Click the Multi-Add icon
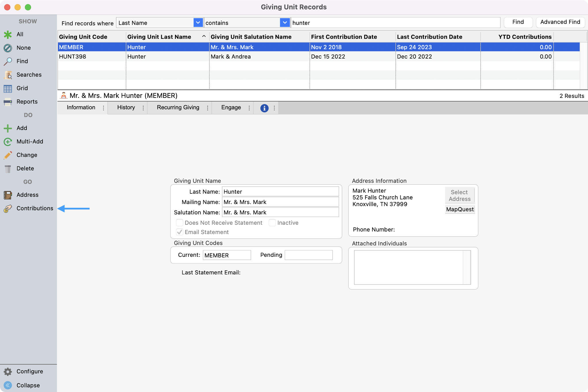 click(x=8, y=142)
